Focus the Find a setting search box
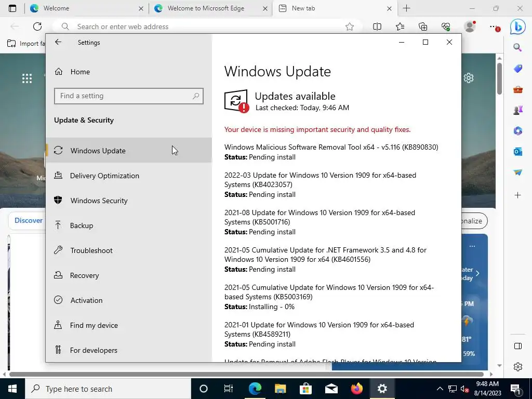Screen dimensions: 532x399 click(129, 96)
